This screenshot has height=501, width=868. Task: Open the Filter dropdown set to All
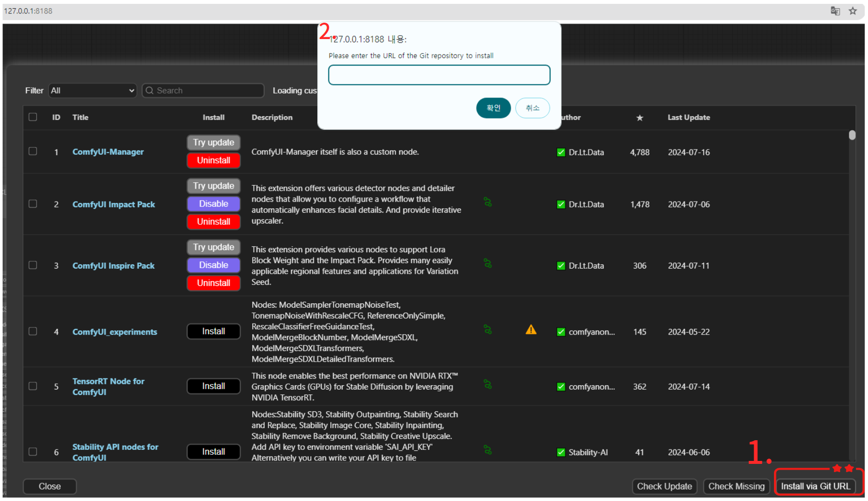coord(93,90)
